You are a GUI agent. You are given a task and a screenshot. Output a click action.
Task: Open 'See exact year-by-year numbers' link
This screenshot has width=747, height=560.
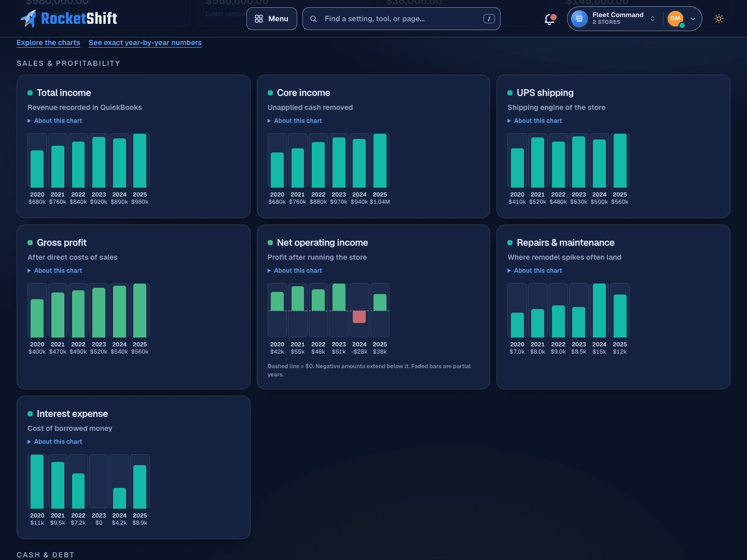(x=145, y=43)
